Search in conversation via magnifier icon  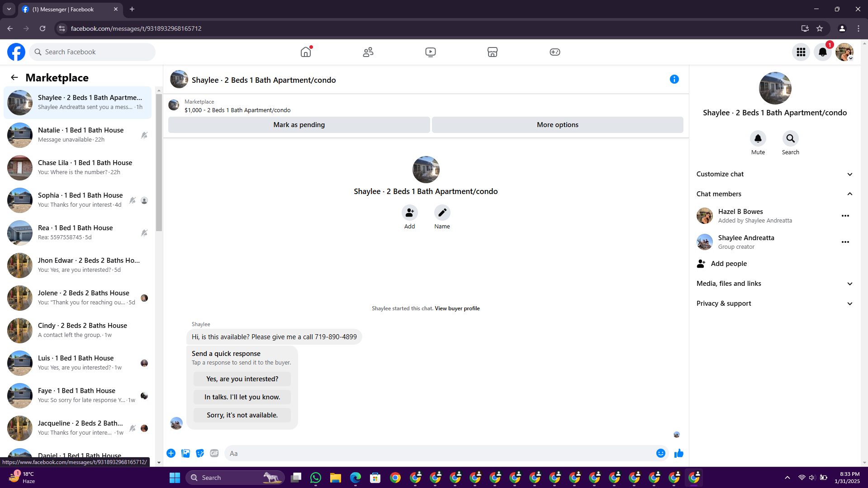pyautogui.click(x=791, y=138)
